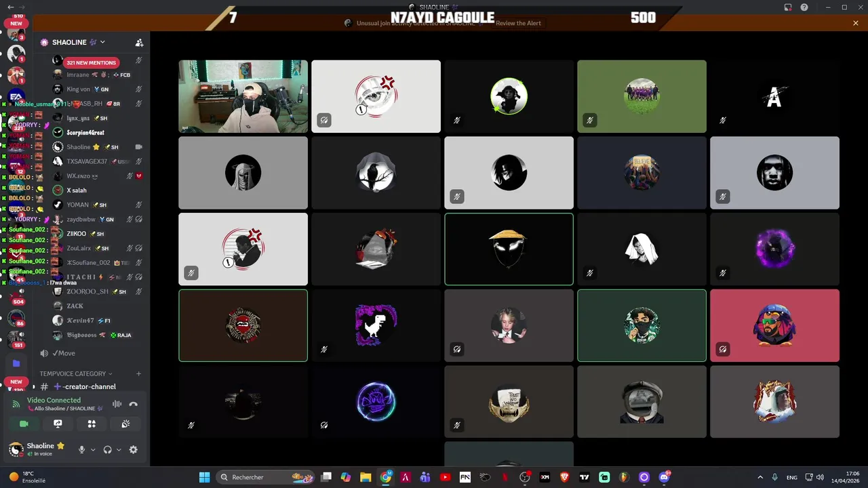Open TradingView from taskbar
Viewport: 868px width, 488px height.
[585, 477]
